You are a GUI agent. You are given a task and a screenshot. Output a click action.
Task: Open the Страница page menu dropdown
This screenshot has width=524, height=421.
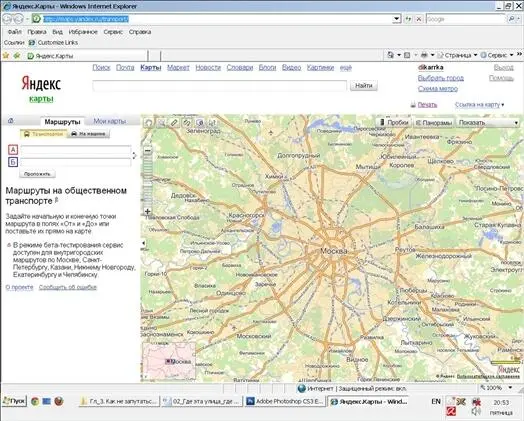point(457,55)
